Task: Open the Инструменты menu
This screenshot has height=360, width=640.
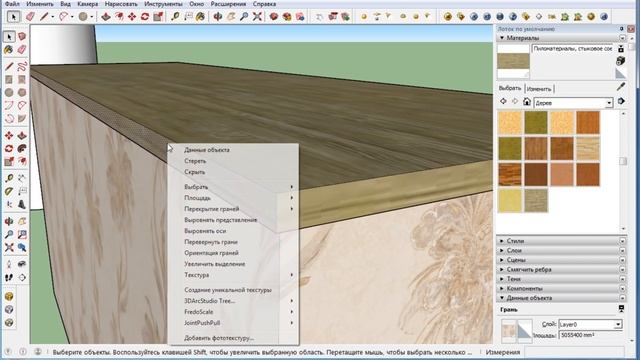Action: click(x=163, y=4)
